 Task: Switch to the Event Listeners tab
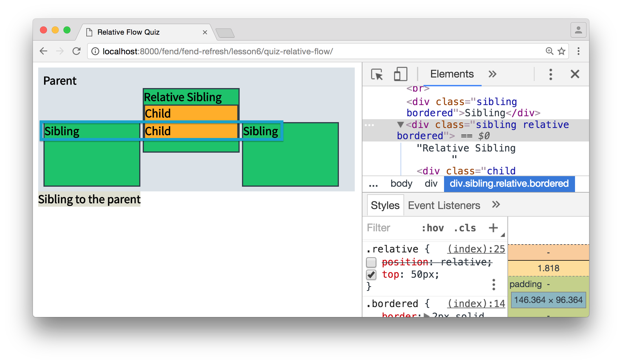point(444,205)
